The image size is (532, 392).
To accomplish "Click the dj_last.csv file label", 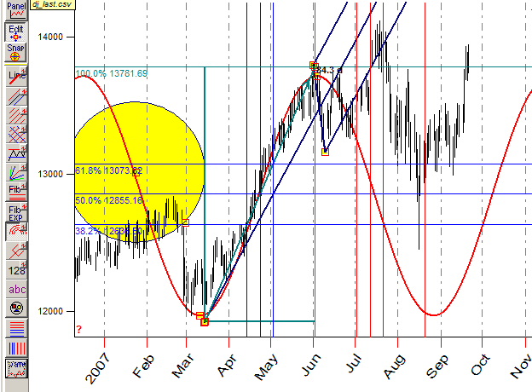I will (53, 4).
